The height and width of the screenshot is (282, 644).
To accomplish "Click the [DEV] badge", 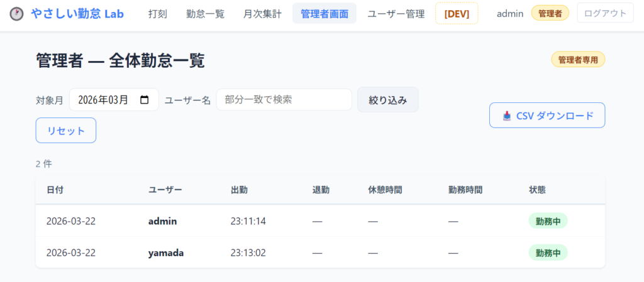I will click(x=457, y=13).
